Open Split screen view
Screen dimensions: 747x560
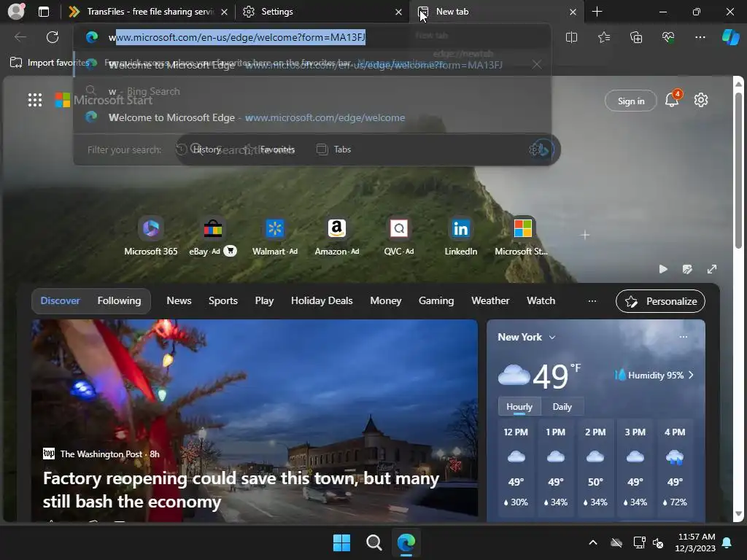click(x=571, y=37)
